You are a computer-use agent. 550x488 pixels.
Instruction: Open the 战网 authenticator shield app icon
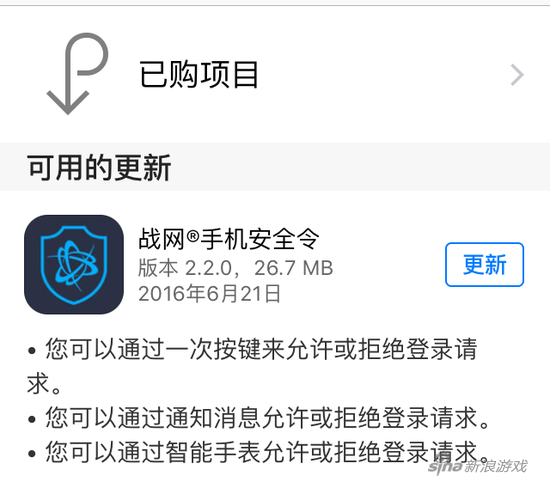[74, 265]
